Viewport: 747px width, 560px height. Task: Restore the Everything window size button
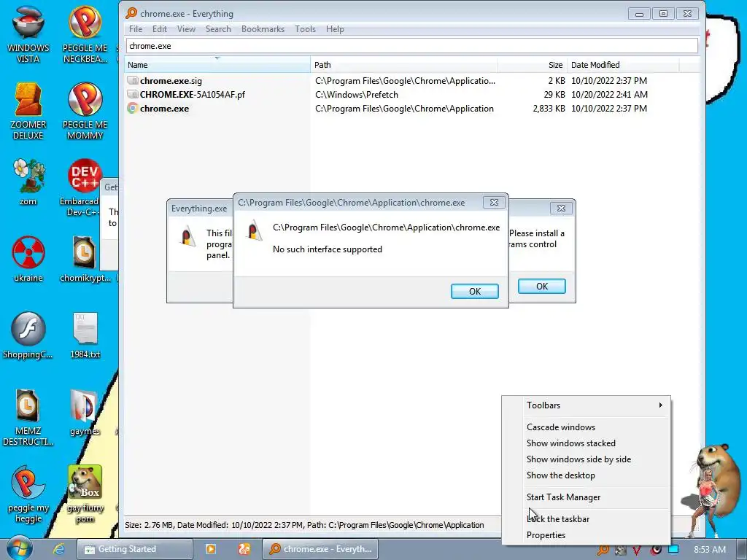click(662, 13)
